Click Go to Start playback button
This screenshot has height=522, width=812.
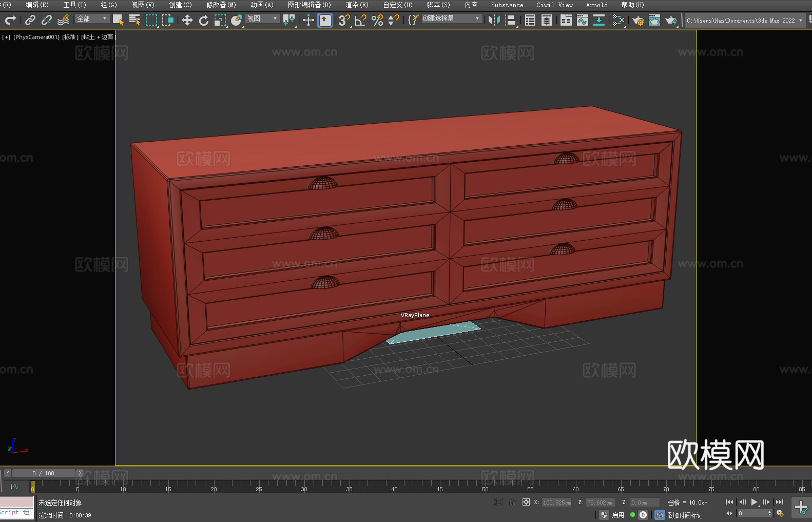pos(729,502)
